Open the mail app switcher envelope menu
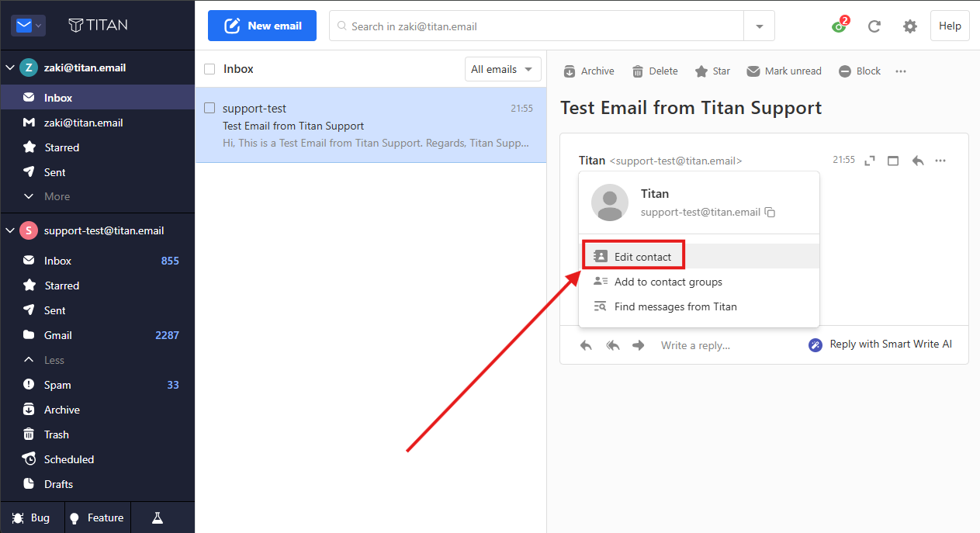This screenshot has height=533, width=980. (28, 26)
